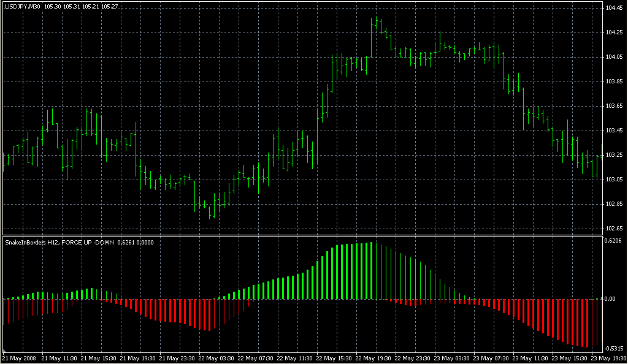This screenshot has height=364, width=628.
Task: Click the 23 May 07:30 time label
Action: pyautogui.click(x=492, y=358)
